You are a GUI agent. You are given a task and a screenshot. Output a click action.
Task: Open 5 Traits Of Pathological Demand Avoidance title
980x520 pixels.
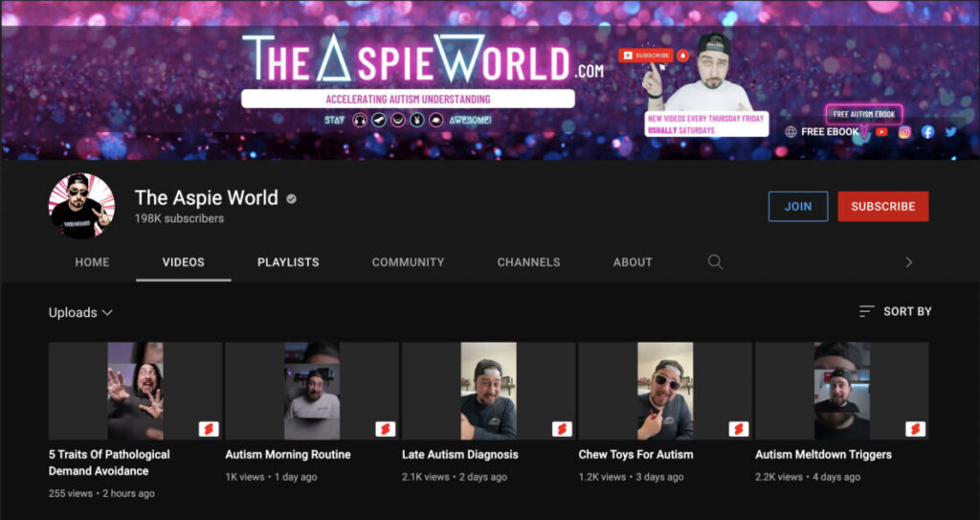click(x=109, y=463)
